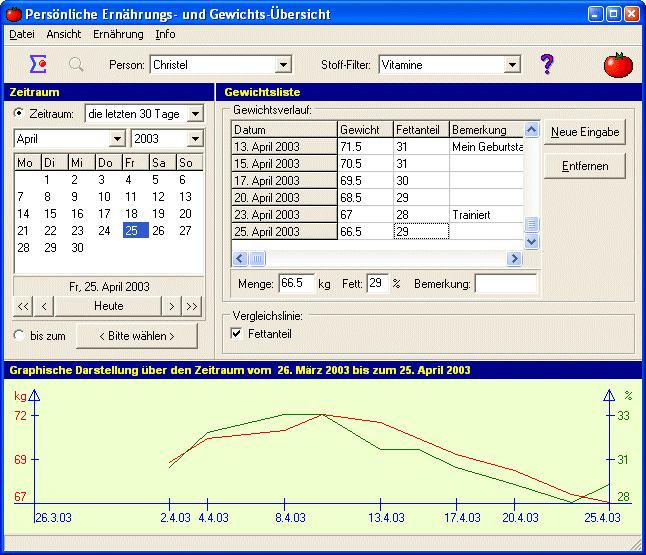Jump back a year with << button

(23, 306)
